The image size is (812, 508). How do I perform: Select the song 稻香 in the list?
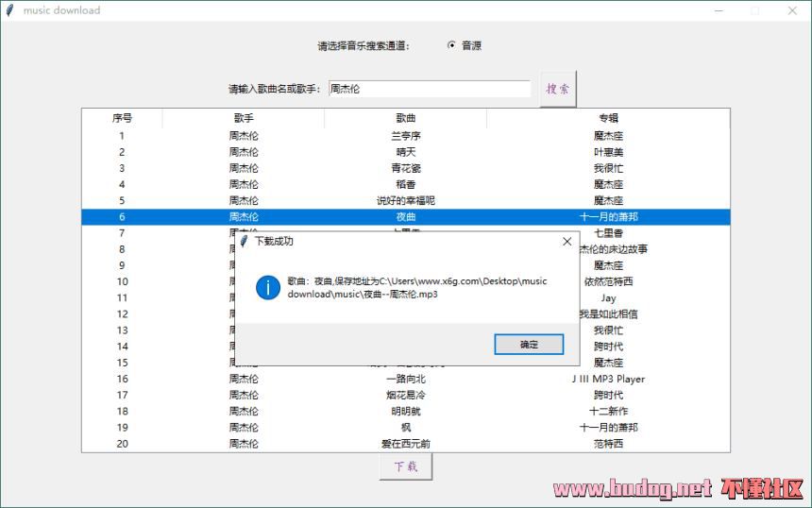pos(405,184)
